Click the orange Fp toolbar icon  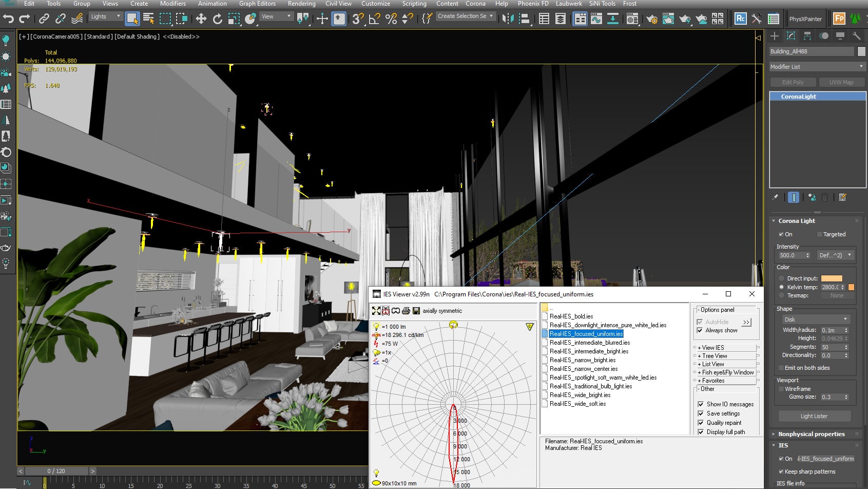839,19
